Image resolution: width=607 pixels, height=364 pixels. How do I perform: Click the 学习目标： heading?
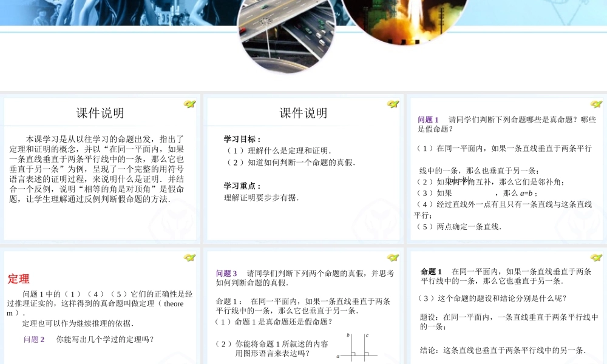point(242,140)
